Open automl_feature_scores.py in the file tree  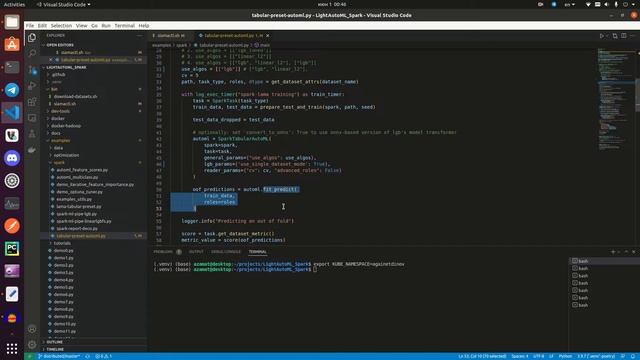(x=82, y=170)
